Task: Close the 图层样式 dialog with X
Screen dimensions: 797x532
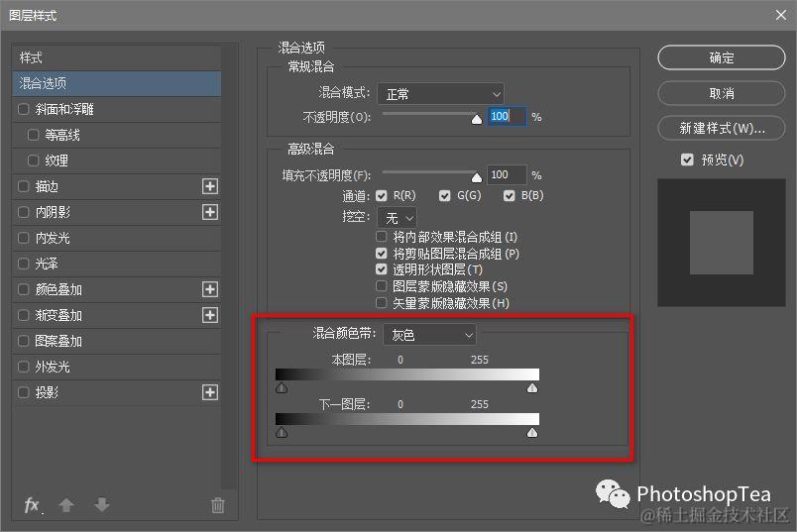Action: [x=781, y=15]
